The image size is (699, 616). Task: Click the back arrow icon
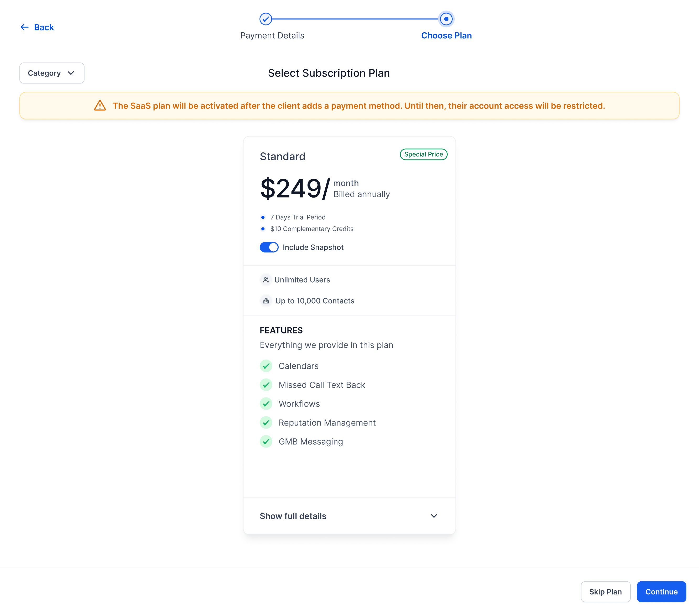24,27
